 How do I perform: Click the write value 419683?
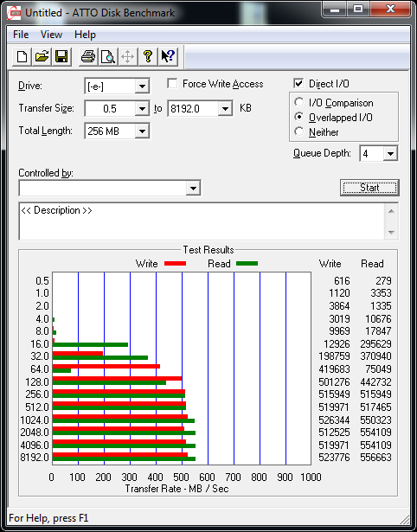(x=334, y=369)
